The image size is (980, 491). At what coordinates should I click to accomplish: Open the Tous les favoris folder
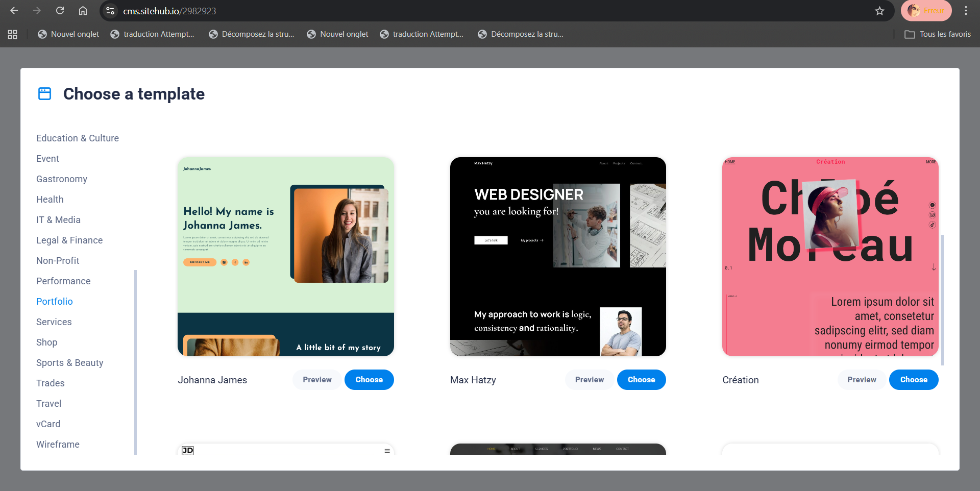(937, 34)
